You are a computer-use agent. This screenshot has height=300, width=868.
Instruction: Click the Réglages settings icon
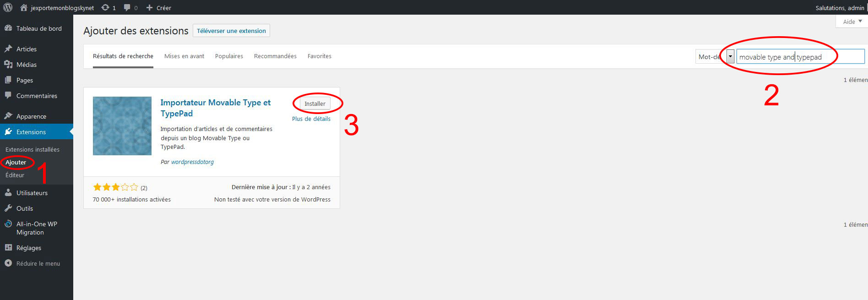pos(8,248)
